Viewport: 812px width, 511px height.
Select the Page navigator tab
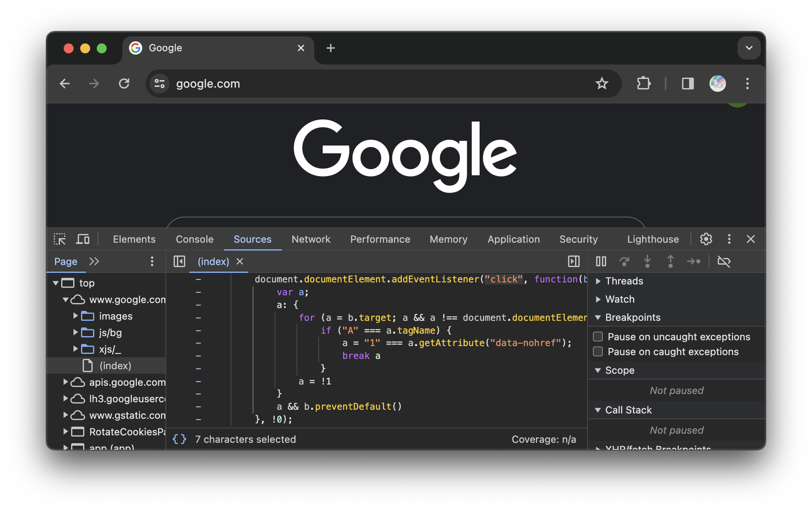click(x=66, y=261)
